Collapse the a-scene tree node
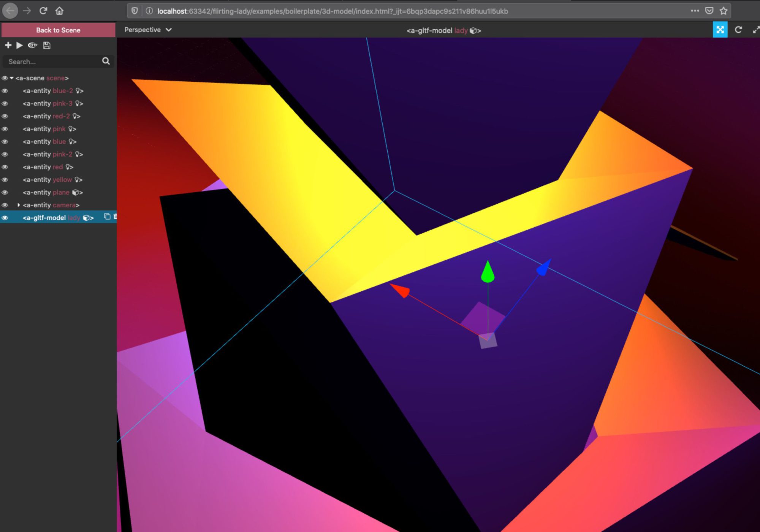760x532 pixels. [12, 78]
